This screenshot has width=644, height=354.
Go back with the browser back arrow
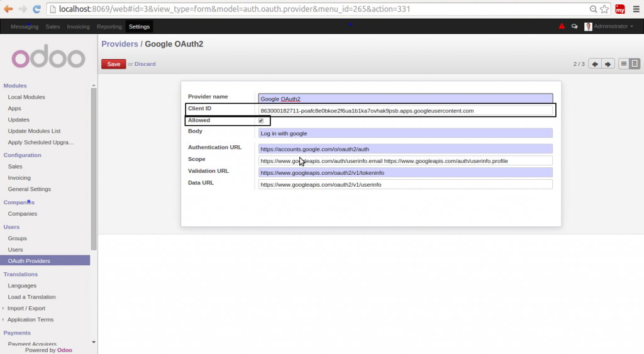pyautogui.click(x=8, y=9)
